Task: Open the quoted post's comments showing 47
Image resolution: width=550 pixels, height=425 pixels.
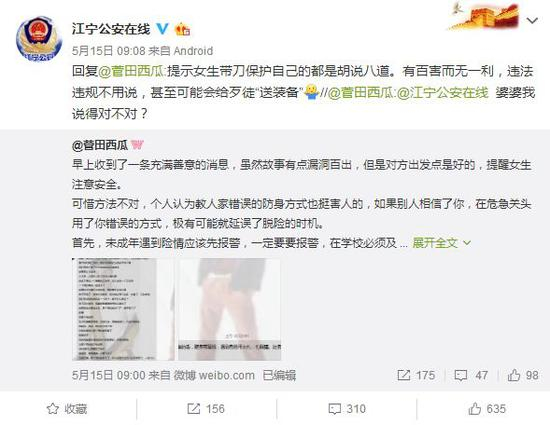Action: coord(471,376)
